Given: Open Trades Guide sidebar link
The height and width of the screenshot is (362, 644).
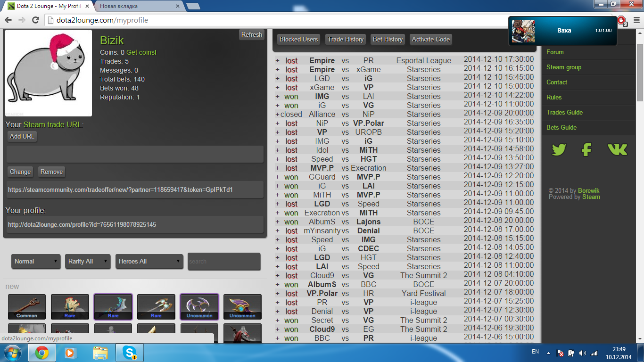Looking at the screenshot, I should click(x=565, y=112).
